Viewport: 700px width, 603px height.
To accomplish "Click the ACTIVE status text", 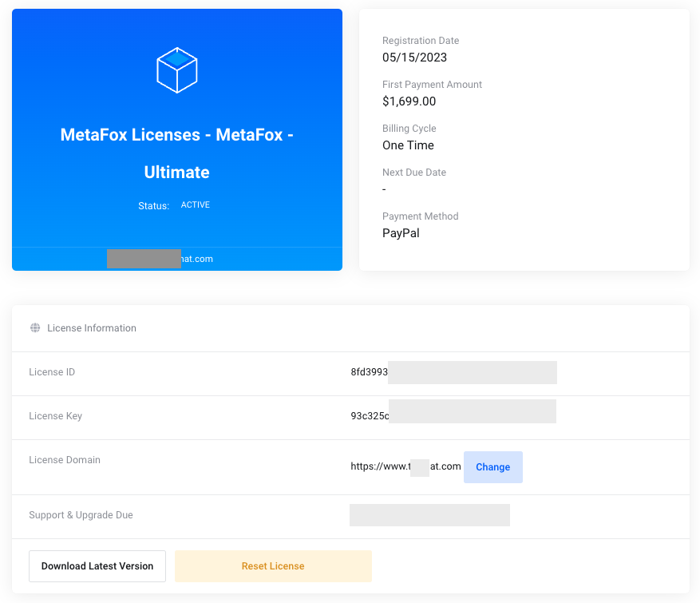I will [x=195, y=204].
